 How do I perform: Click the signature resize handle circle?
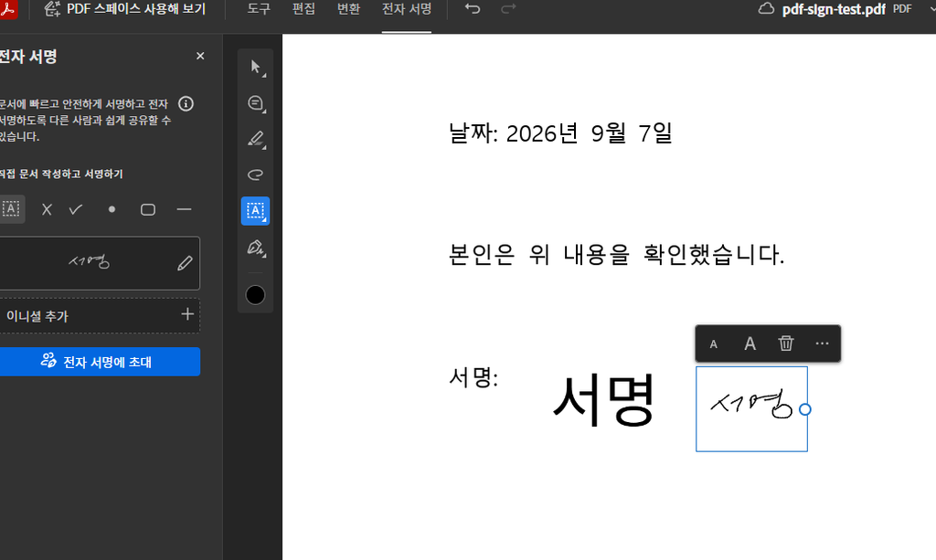[804, 409]
